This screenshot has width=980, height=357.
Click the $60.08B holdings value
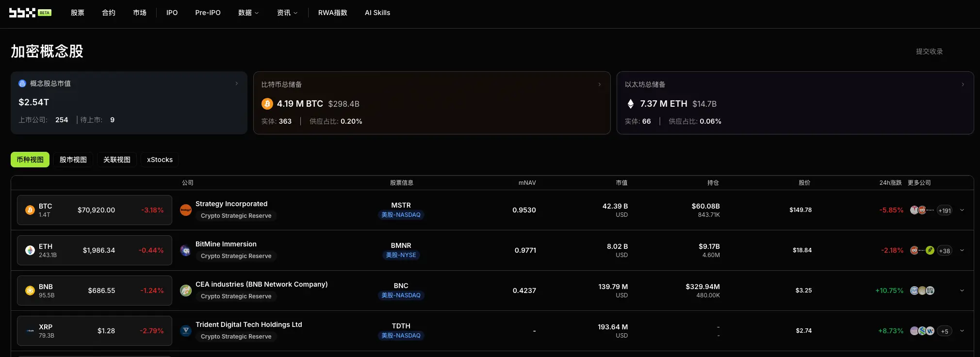pyautogui.click(x=706, y=206)
